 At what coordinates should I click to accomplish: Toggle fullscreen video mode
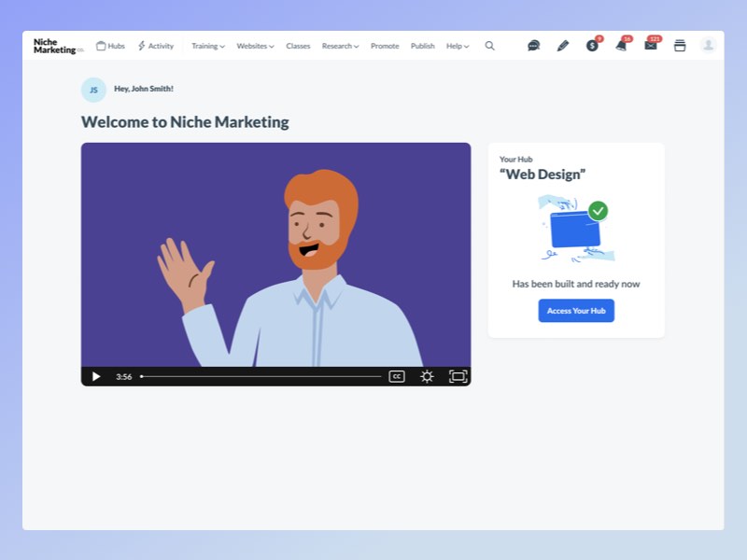tap(458, 376)
